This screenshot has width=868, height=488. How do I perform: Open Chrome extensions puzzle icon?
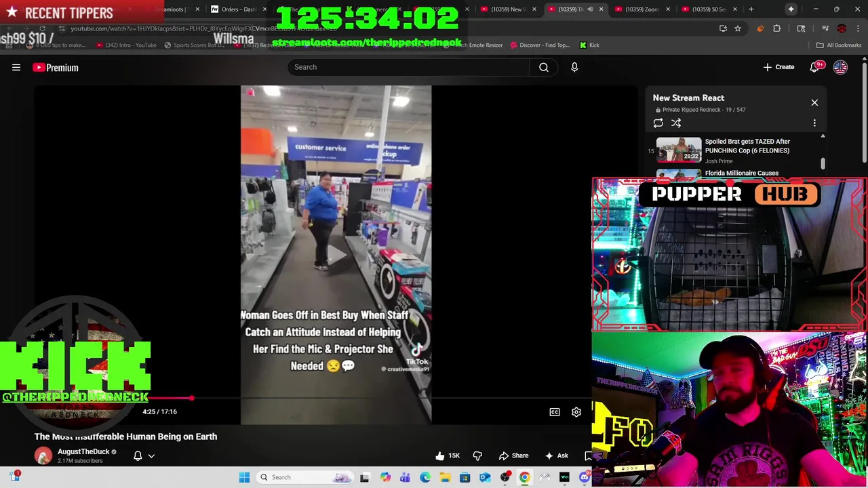coord(777,28)
